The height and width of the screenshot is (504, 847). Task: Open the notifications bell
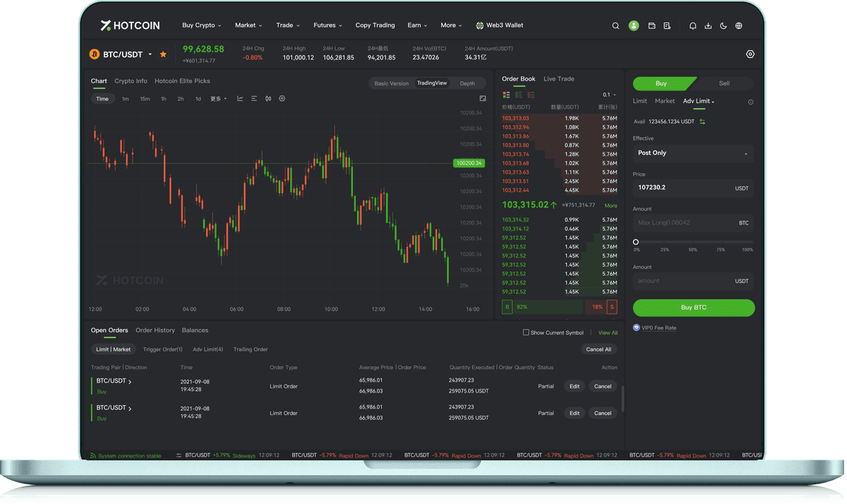(692, 25)
